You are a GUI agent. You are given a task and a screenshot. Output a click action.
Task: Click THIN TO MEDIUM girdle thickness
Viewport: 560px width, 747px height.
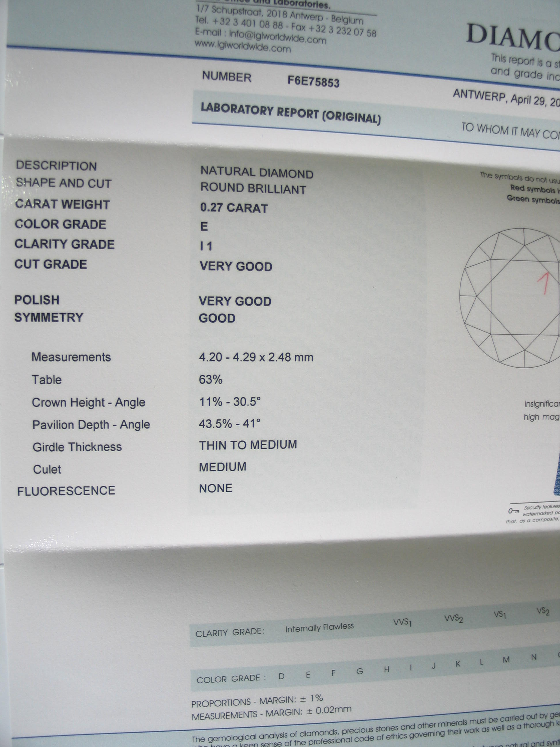[248, 445]
